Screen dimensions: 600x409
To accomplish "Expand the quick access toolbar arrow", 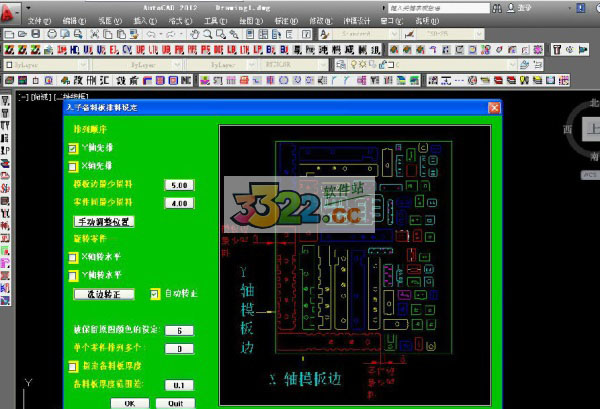I will click(29, 8).
